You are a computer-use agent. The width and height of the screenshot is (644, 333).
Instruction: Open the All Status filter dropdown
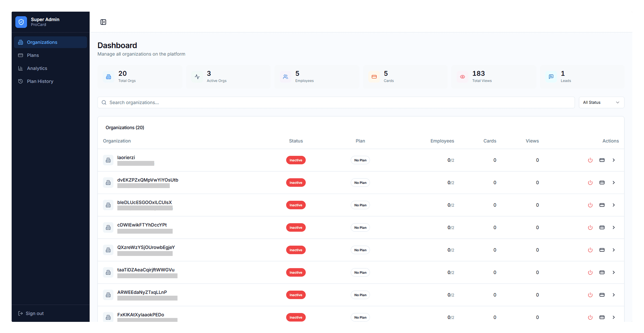601,103
